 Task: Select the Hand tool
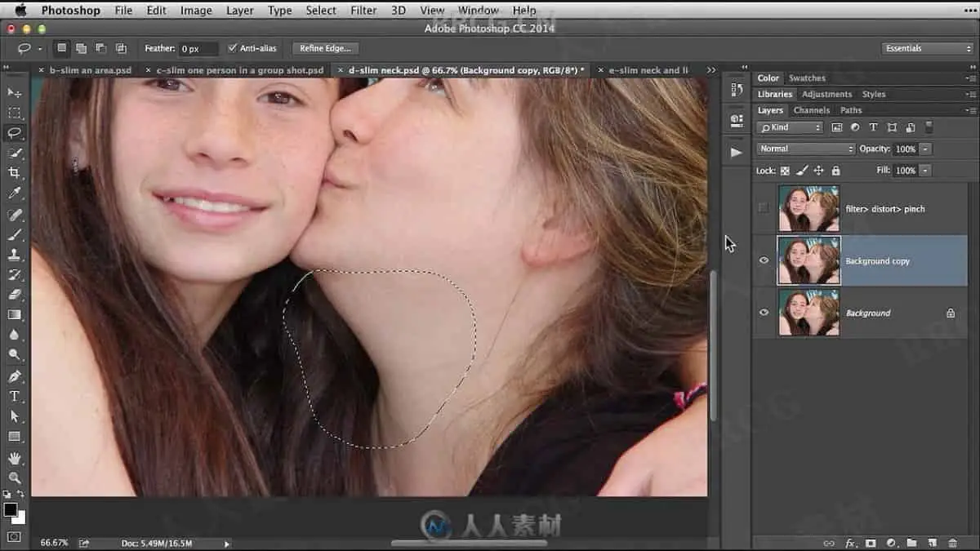pos(15,458)
